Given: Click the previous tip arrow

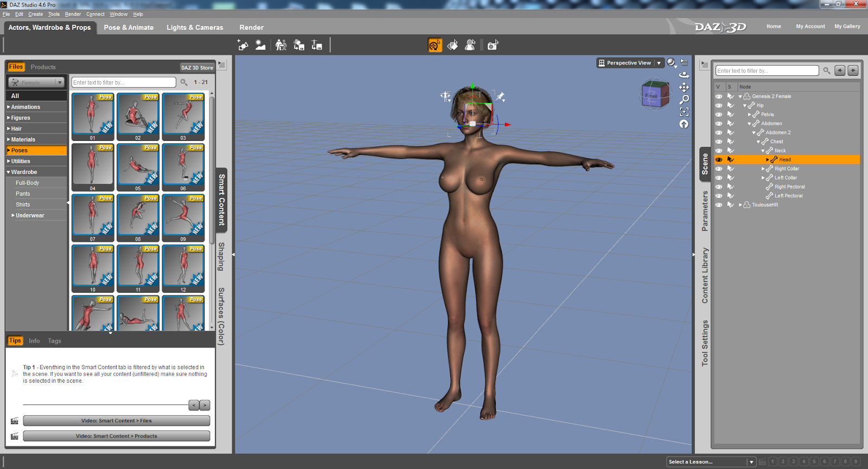Looking at the screenshot, I should [194, 405].
